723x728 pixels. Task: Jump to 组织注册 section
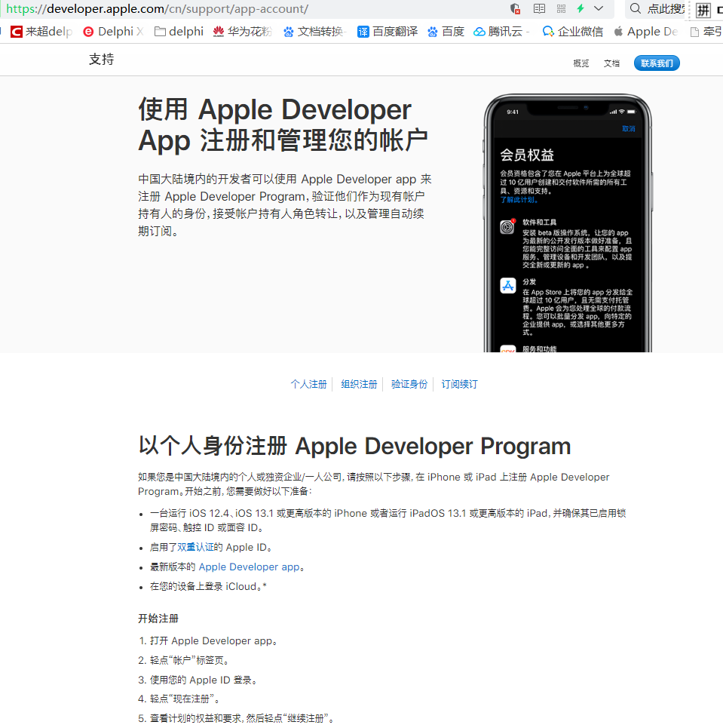tap(359, 385)
